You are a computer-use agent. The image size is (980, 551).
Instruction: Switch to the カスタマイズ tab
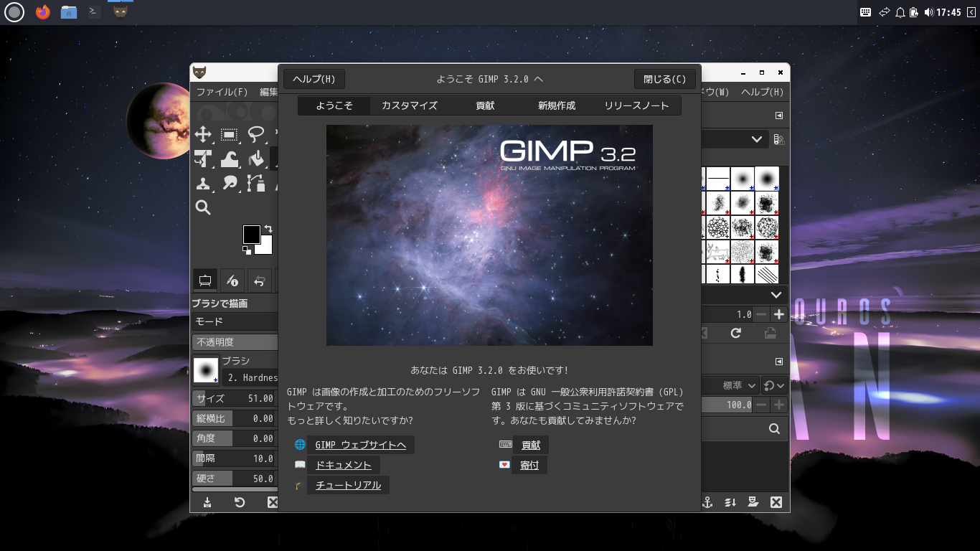coord(409,105)
